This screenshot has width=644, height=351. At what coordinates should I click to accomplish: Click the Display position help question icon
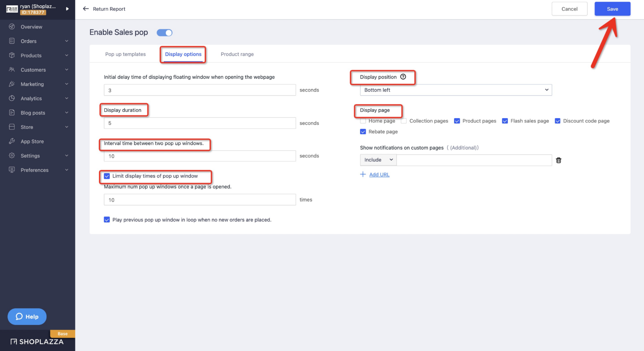click(403, 77)
